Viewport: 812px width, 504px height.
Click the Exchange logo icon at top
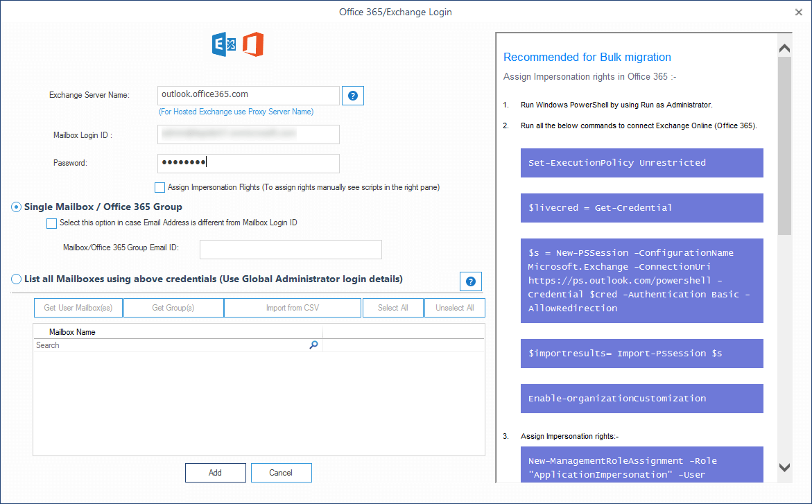[x=224, y=45]
